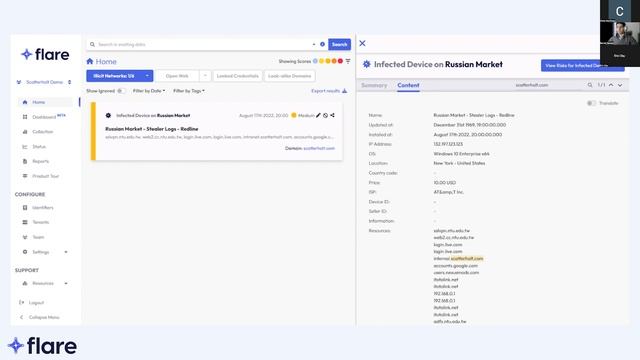Click the orange score circle filter
Image resolution: width=640 pixels, height=360 pixels.
point(334,61)
